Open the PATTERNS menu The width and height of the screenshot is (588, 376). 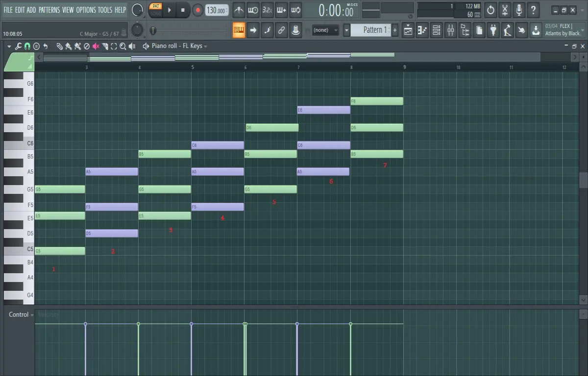pos(49,10)
